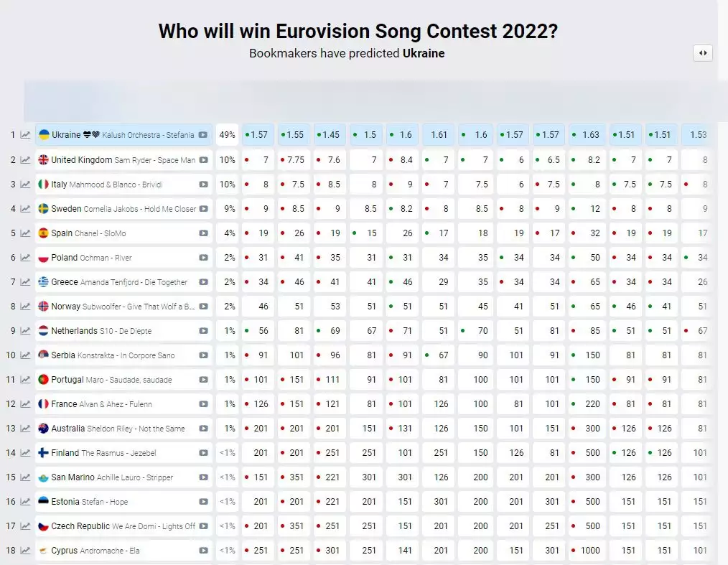Play Sweden's Hold Me Closer video
The image size is (728, 565).
[203, 209]
